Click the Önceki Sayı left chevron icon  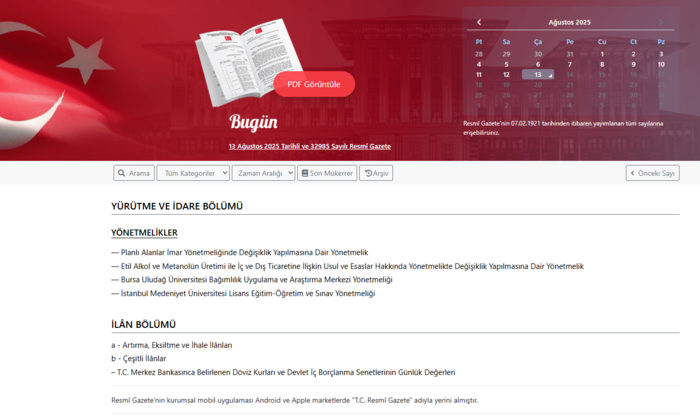click(633, 173)
